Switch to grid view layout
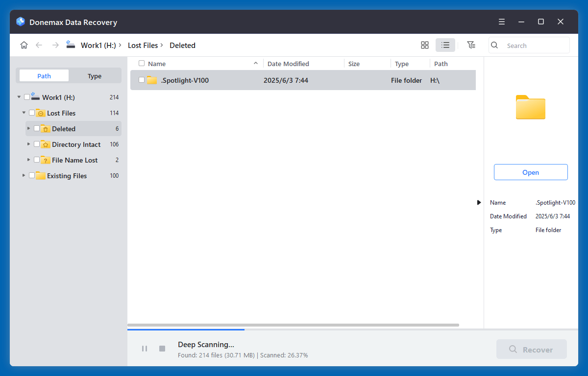The width and height of the screenshot is (588, 376). click(424, 45)
